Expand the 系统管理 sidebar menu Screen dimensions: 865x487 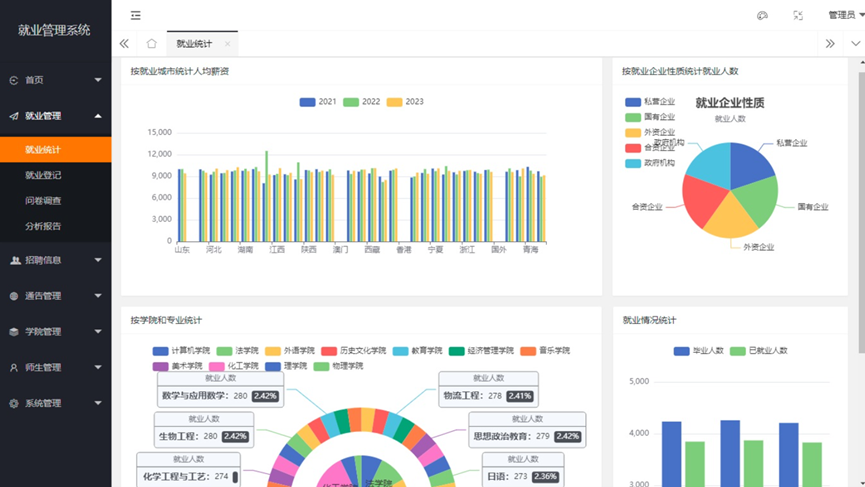click(x=55, y=404)
